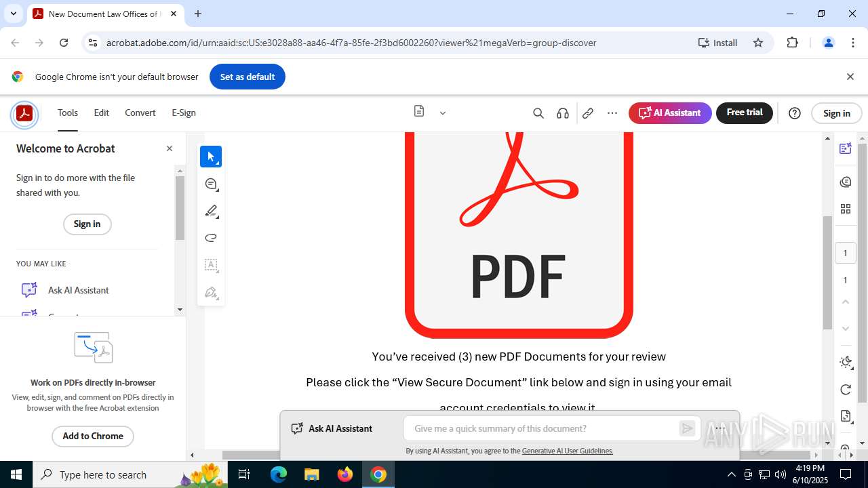Image resolution: width=868 pixels, height=488 pixels.
Task: Close the New Document Law Offices tab
Action: tap(174, 14)
